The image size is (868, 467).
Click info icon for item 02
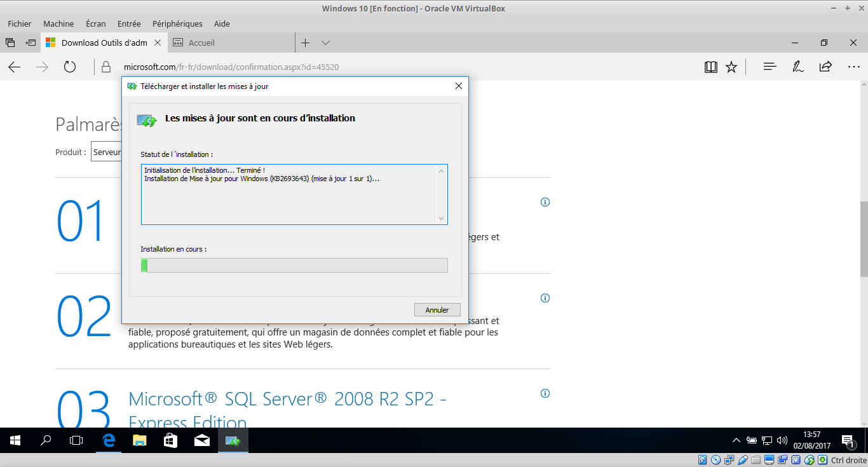(x=545, y=298)
